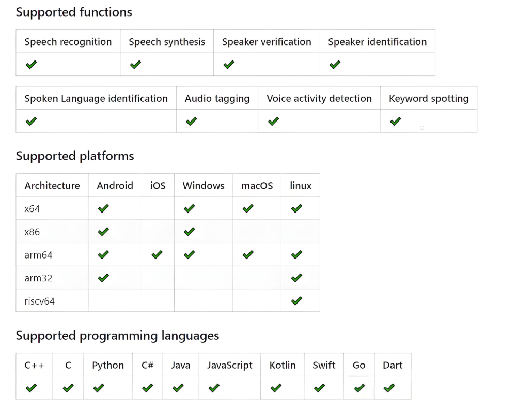Click the checkmark under Keyword spotting
This screenshot has width=532, height=409.
click(x=396, y=122)
